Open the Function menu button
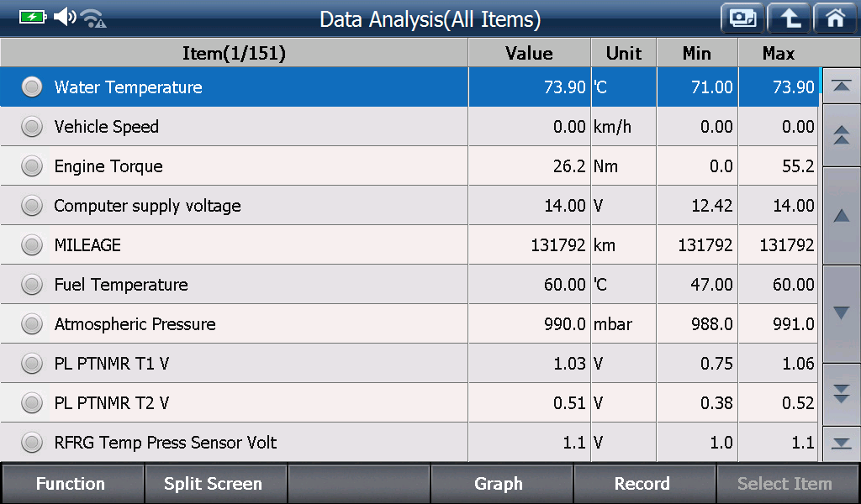The width and height of the screenshot is (861, 504). click(71, 483)
